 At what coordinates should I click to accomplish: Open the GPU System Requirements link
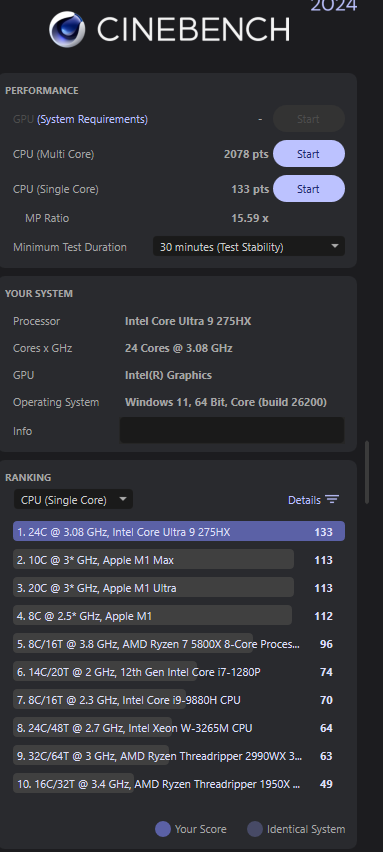pos(92,119)
